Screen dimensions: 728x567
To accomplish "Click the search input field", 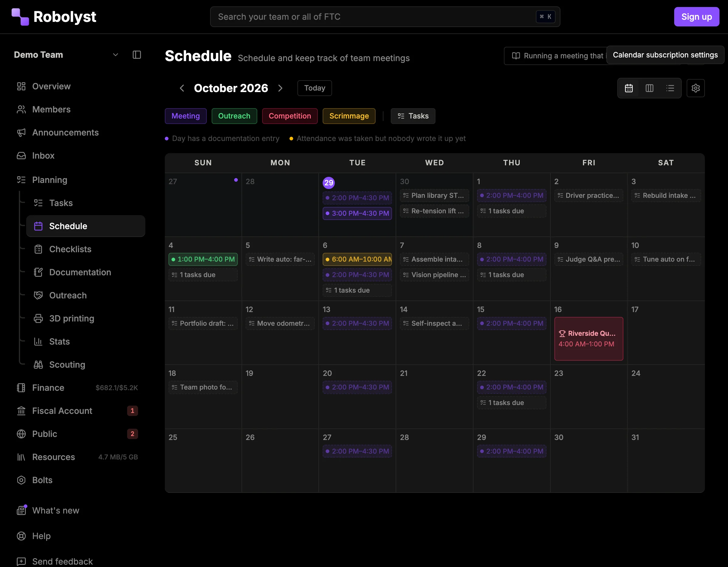I will click(x=385, y=17).
